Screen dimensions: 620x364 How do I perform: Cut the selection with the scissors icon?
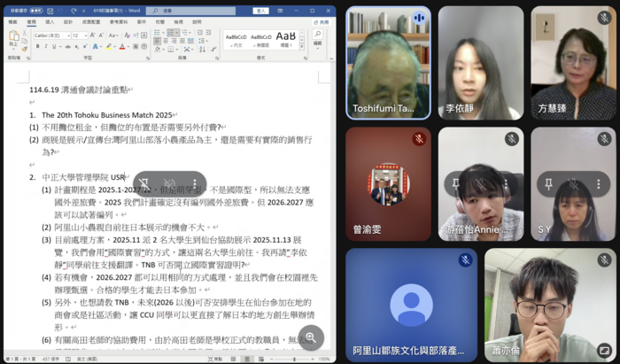click(x=25, y=33)
